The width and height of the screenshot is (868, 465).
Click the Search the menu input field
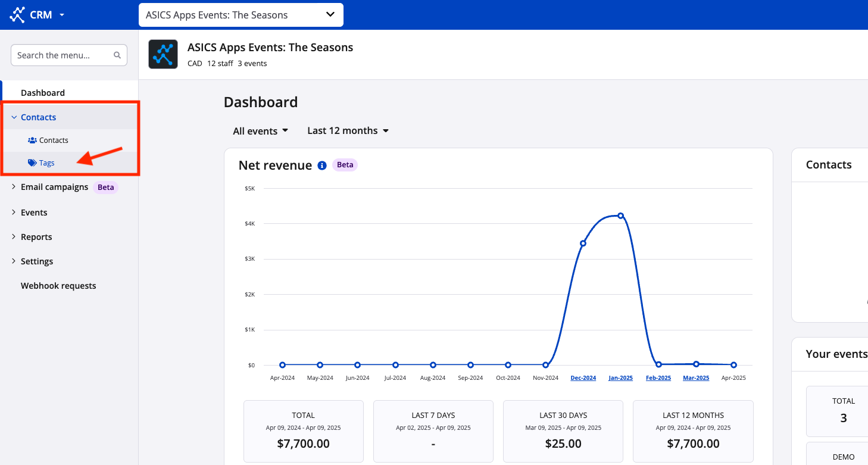[63, 55]
